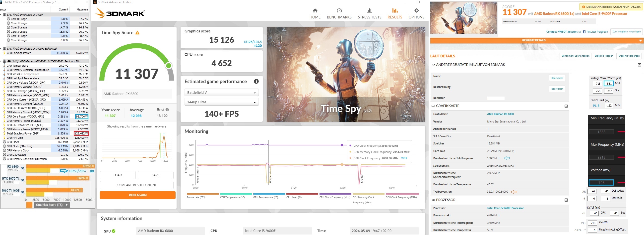Viewport: 644px width, 235px height.
Task: Open the Graphics Score (TS) dropdown
Action: (x=52, y=205)
